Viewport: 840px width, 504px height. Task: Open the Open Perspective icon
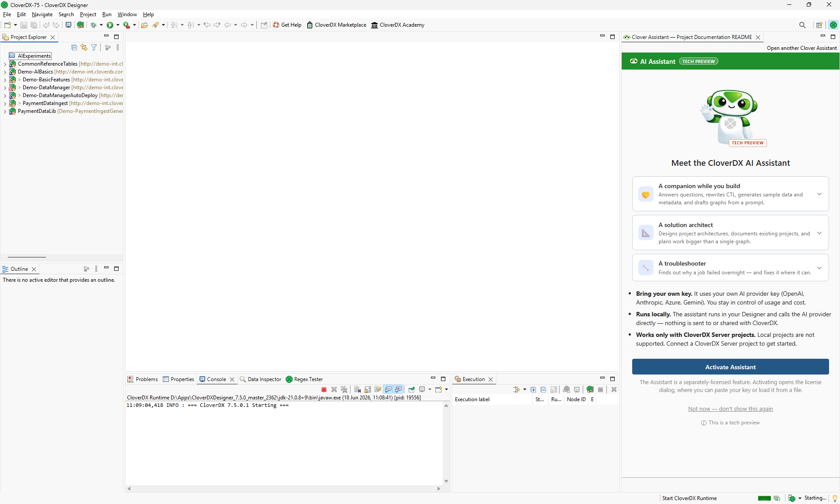(819, 25)
